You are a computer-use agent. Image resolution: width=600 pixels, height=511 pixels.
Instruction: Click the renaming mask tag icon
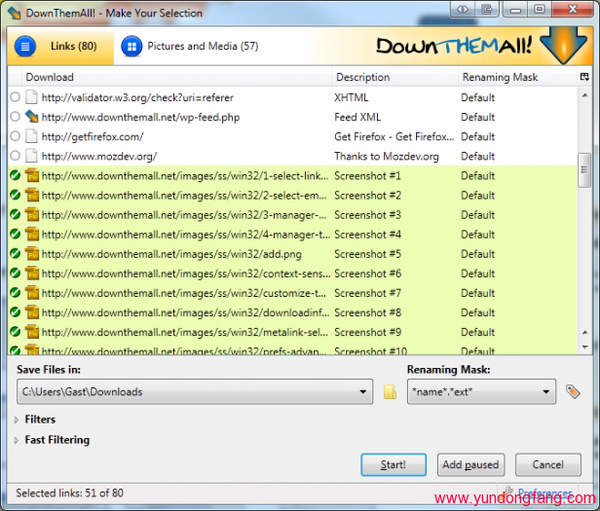(x=573, y=392)
